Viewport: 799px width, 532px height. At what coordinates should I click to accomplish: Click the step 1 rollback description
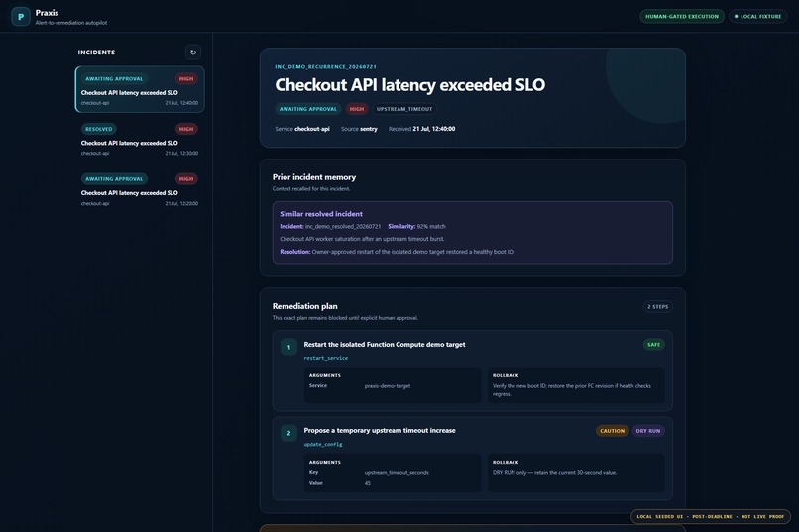(571, 390)
